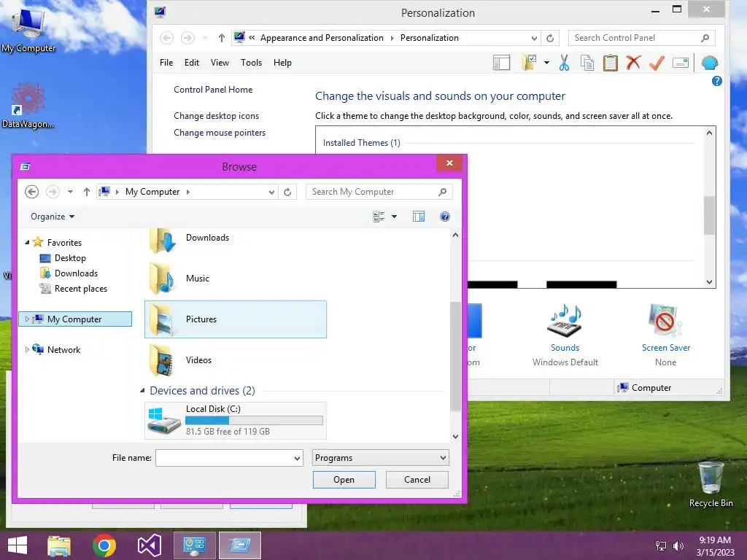This screenshot has width=747, height=560.
Task: Expand the Browse address bar history dropdown
Action: coord(271,192)
